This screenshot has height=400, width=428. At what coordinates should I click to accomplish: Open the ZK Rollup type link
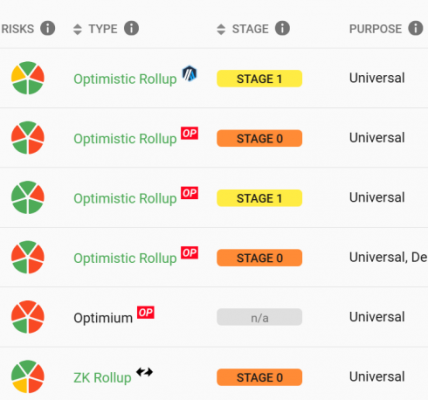coord(102,378)
